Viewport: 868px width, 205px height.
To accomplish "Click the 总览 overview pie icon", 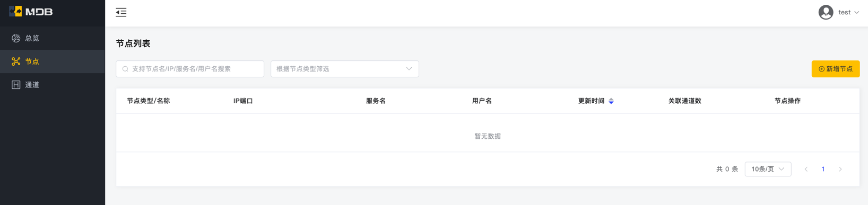I will point(16,38).
